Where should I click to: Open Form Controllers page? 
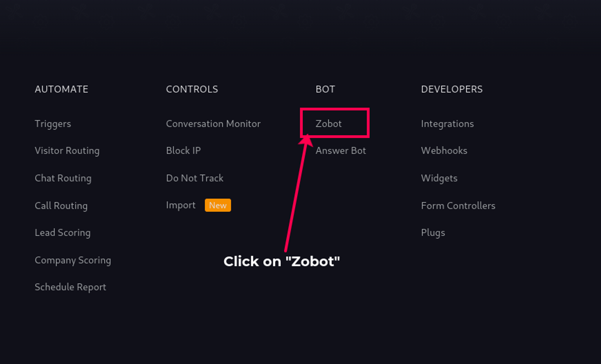coord(458,206)
